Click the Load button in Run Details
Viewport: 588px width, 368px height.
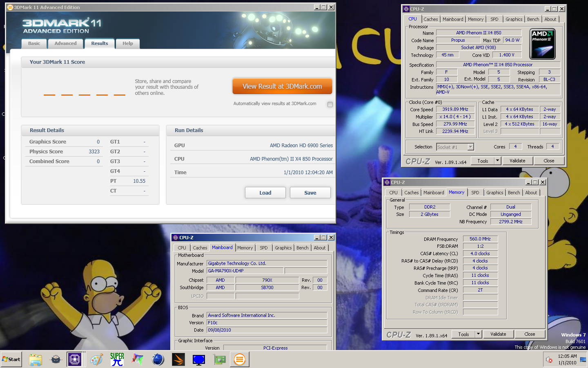[265, 193]
